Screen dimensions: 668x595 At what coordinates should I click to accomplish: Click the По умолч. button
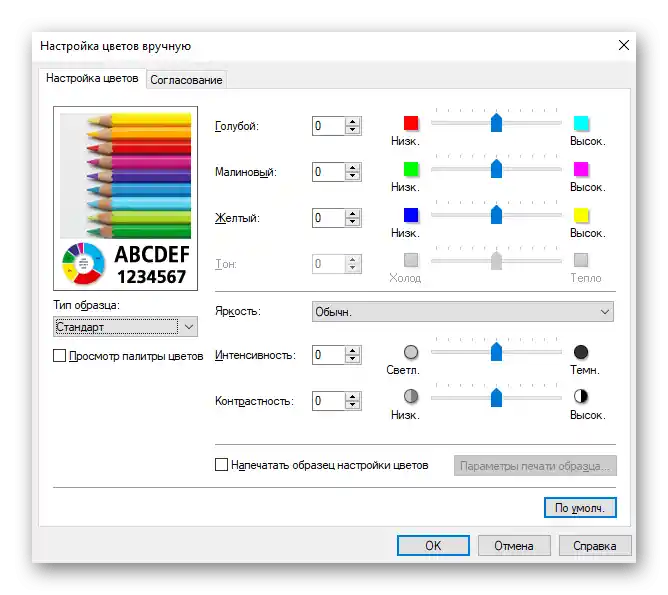click(580, 508)
